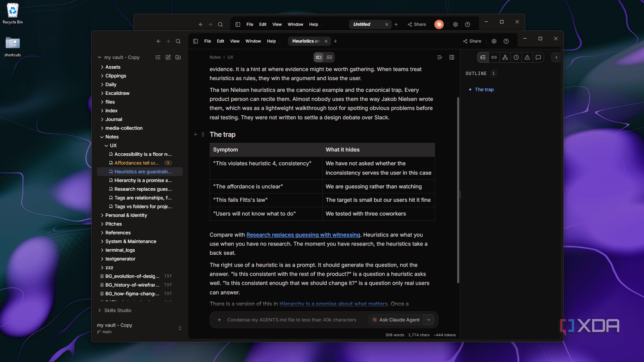
Task: Open the Recycle Bin desktop icon
Action: tap(12, 14)
